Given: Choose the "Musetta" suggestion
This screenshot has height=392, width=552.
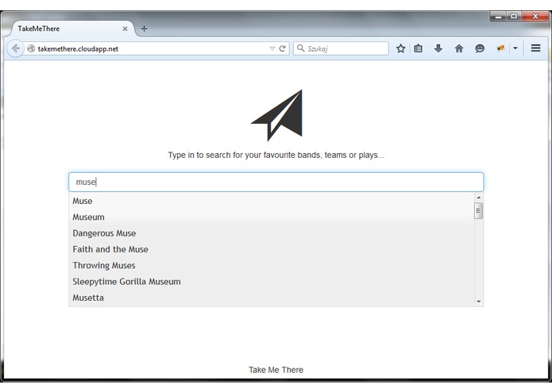Looking at the screenshot, I should click(272, 298).
